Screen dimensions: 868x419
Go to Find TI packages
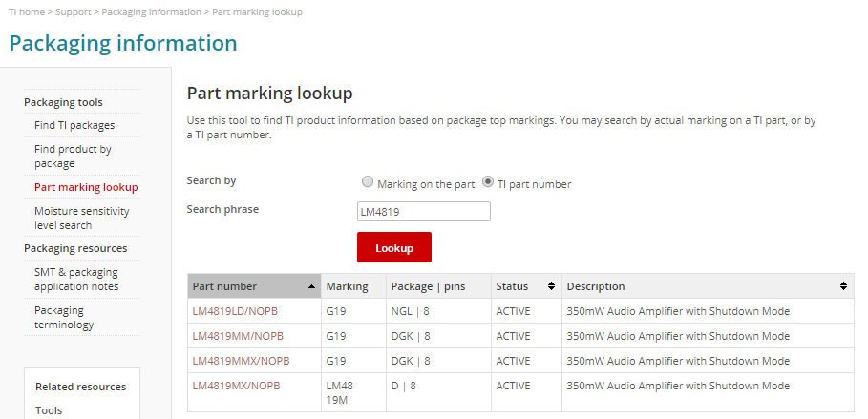coord(74,125)
